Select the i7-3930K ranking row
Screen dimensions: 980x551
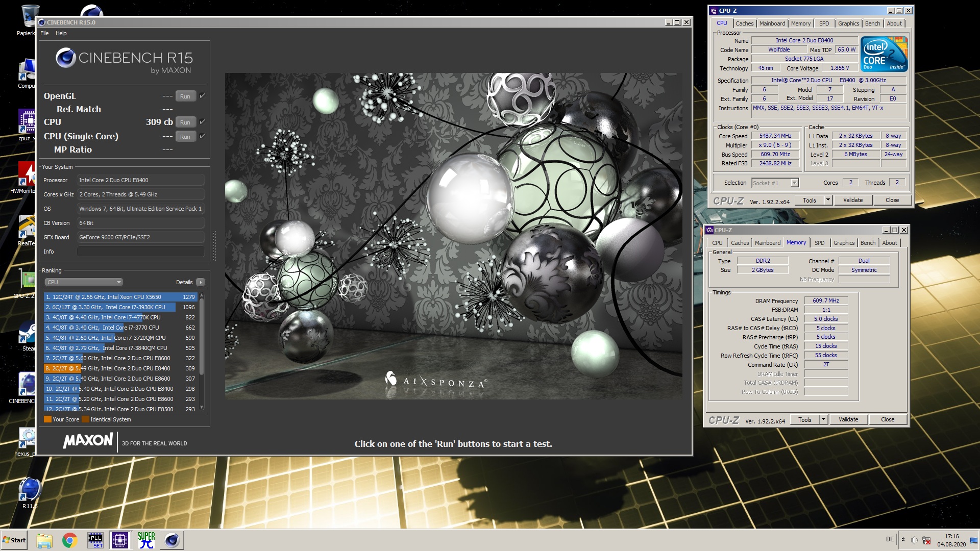(121, 307)
